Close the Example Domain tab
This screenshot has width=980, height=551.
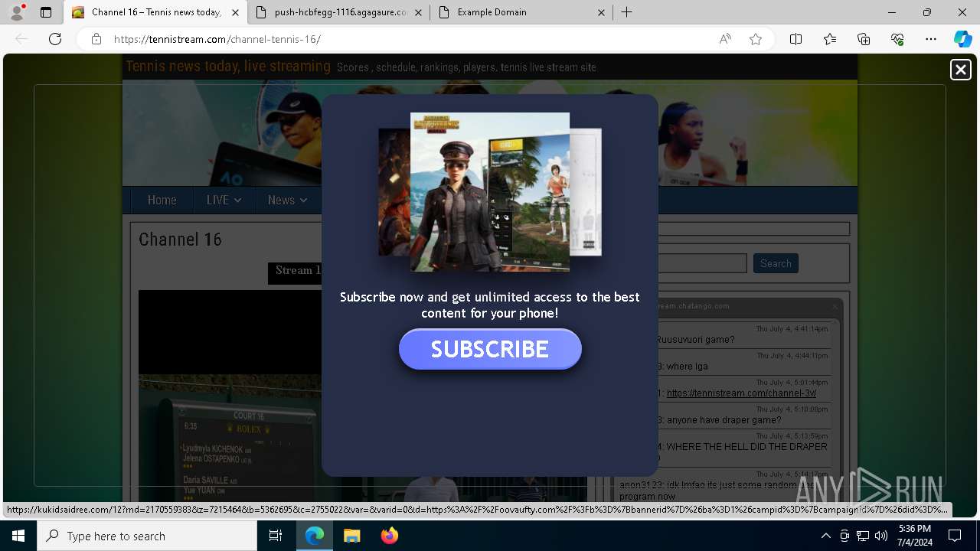(x=601, y=12)
